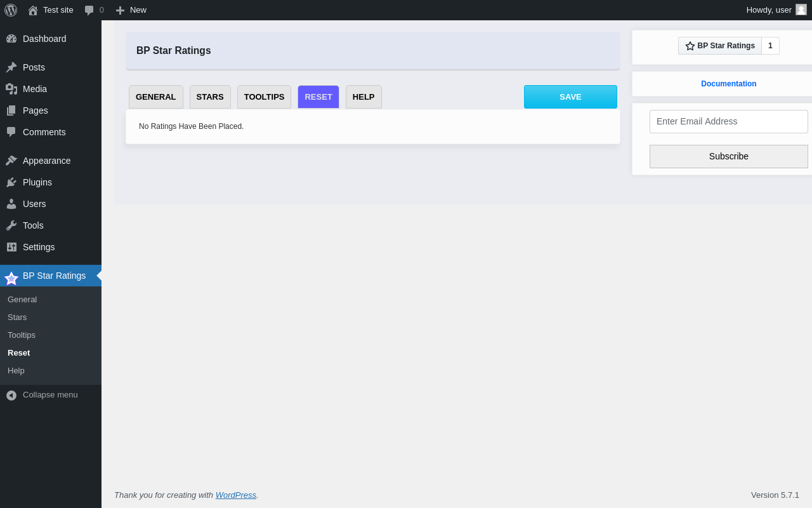Click the BP Star Ratings page heading
The image size is (812, 508).
click(174, 51)
